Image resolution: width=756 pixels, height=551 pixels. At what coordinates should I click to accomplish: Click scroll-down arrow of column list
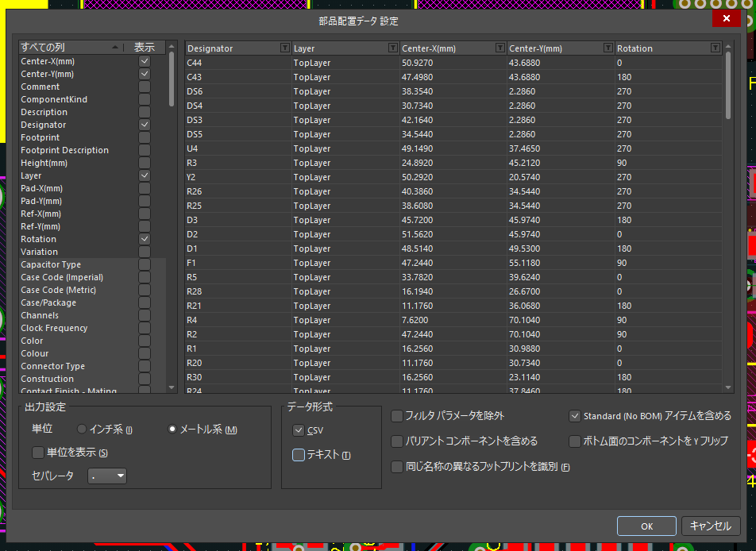coord(172,387)
